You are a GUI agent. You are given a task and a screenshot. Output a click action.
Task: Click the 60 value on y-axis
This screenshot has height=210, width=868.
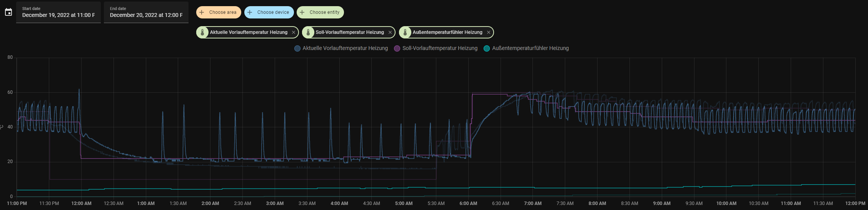10,92
